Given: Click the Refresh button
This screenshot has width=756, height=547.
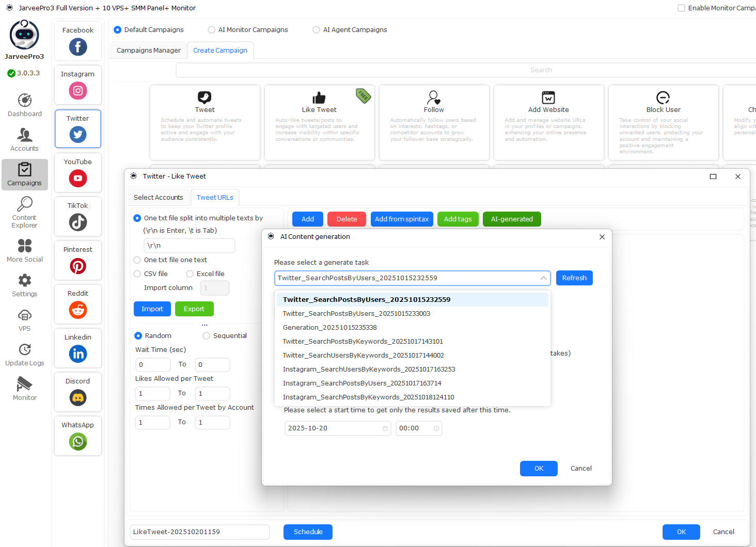Looking at the screenshot, I should point(574,278).
